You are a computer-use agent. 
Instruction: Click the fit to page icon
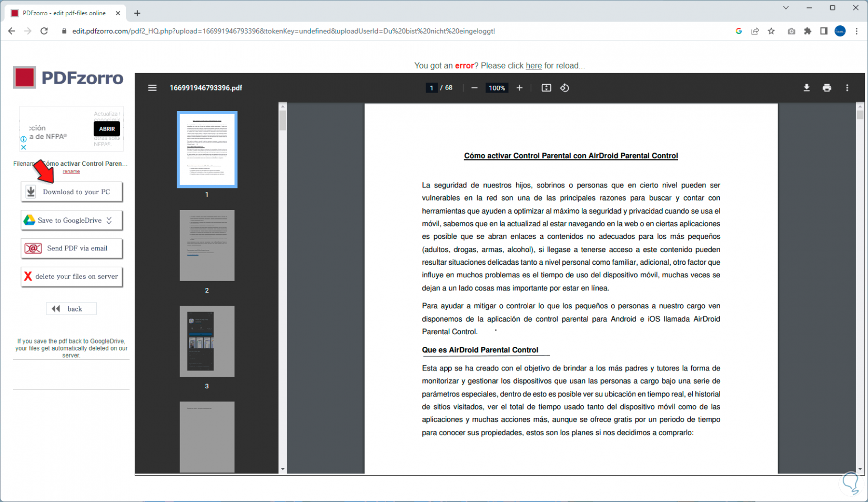(547, 88)
